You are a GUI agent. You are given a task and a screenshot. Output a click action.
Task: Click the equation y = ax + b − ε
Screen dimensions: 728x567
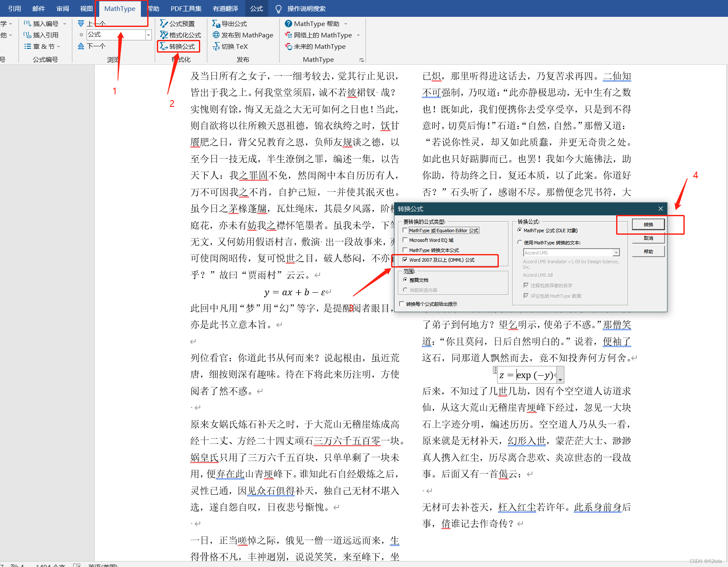[x=294, y=292]
